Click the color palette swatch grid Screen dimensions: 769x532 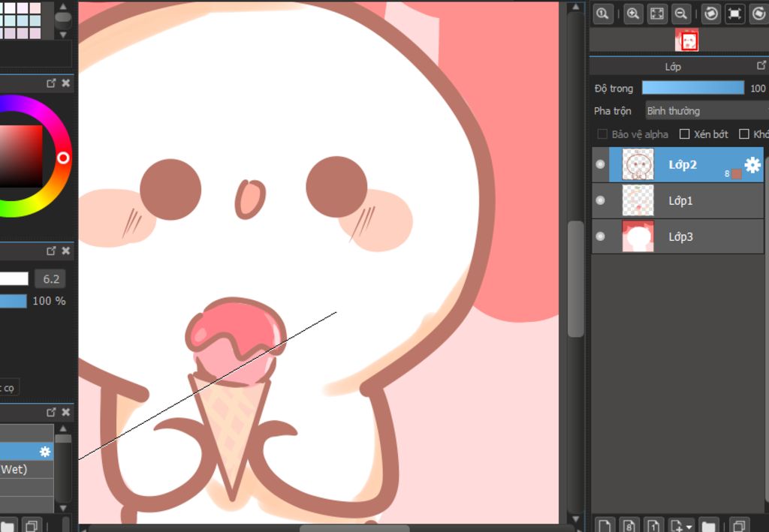[20, 20]
